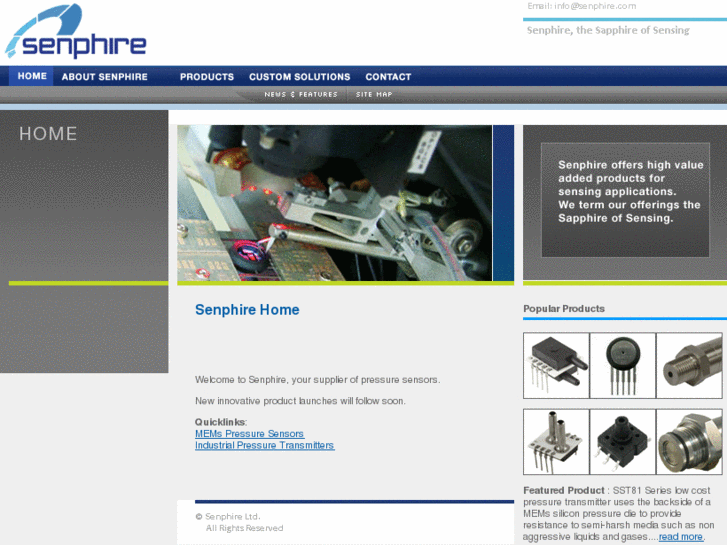Select the black SMD pressure sensor thumbnail
The width and height of the screenshot is (727, 545).
click(623, 442)
